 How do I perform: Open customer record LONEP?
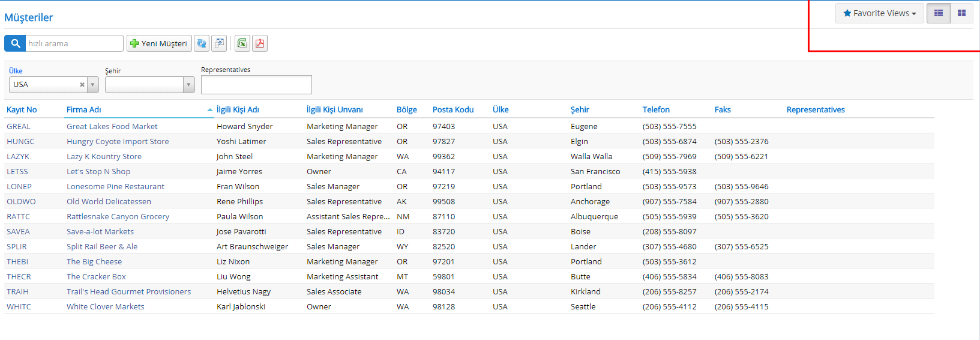pyautogui.click(x=19, y=186)
